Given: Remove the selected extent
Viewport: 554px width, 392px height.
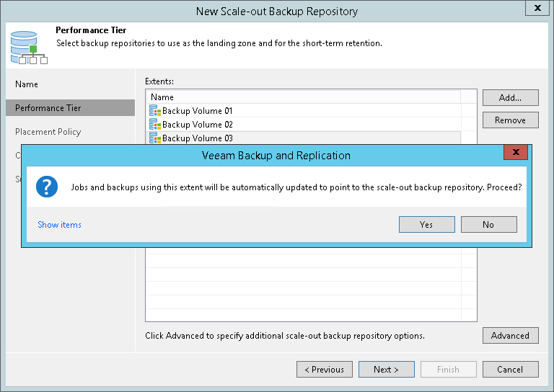Looking at the screenshot, I should pos(510,120).
